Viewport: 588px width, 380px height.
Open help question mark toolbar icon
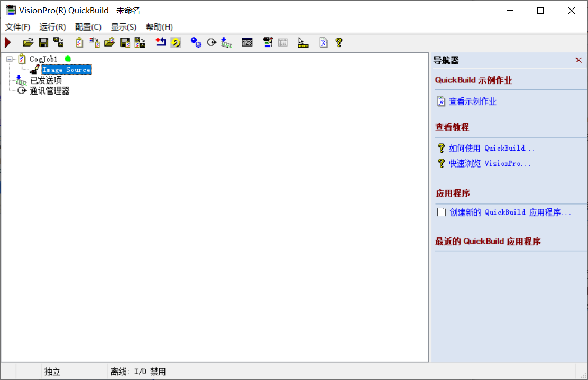[339, 42]
